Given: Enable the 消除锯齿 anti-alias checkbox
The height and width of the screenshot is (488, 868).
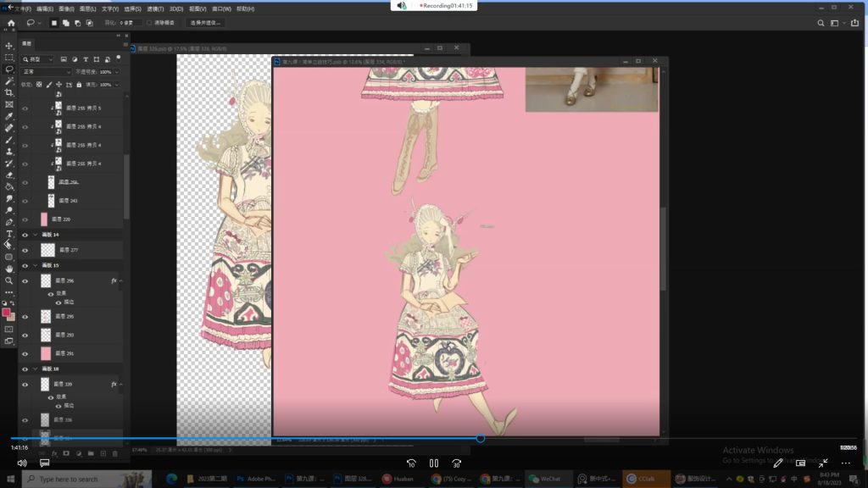Looking at the screenshot, I should (x=150, y=23).
